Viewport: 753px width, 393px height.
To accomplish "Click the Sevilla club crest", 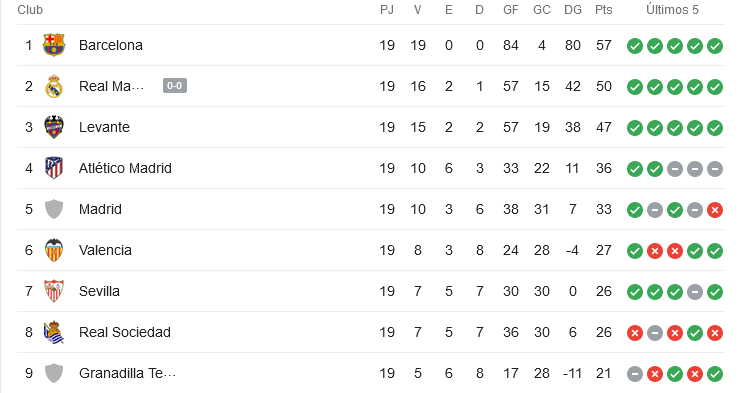I will point(54,291).
